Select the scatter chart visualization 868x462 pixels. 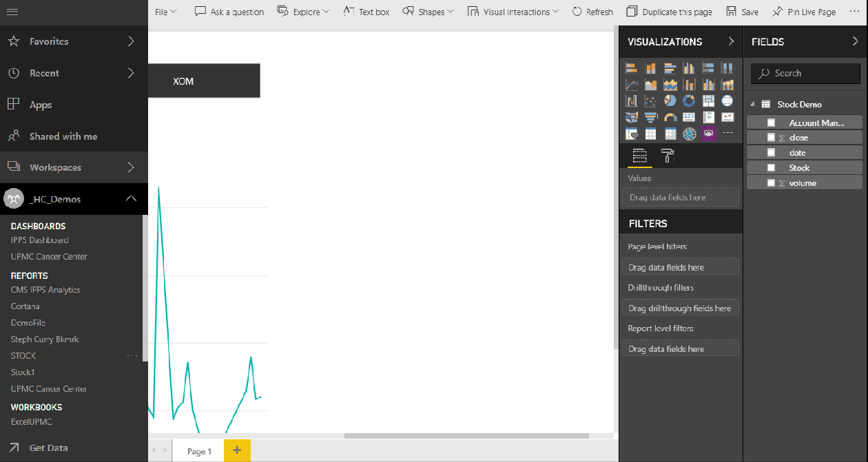[x=650, y=101]
